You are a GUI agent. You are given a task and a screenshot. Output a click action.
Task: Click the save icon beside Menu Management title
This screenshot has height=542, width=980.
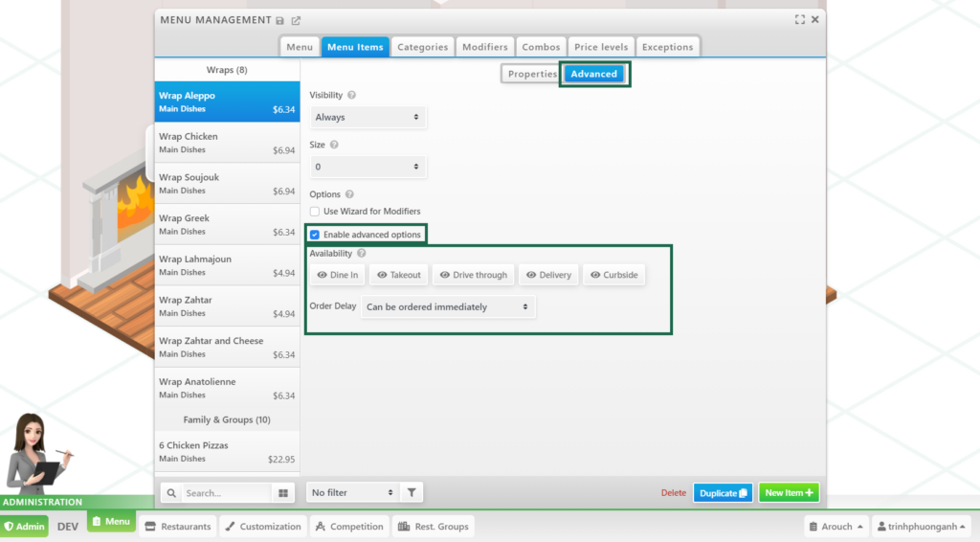coord(280,20)
